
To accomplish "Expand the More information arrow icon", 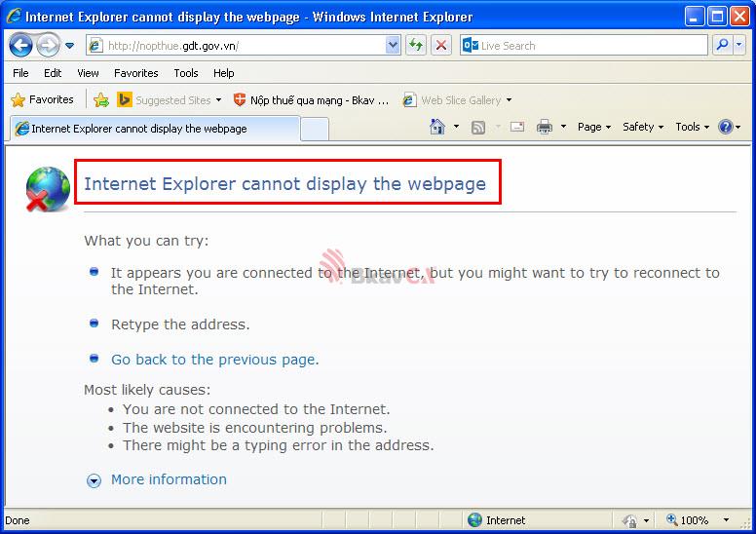I will [94, 480].
